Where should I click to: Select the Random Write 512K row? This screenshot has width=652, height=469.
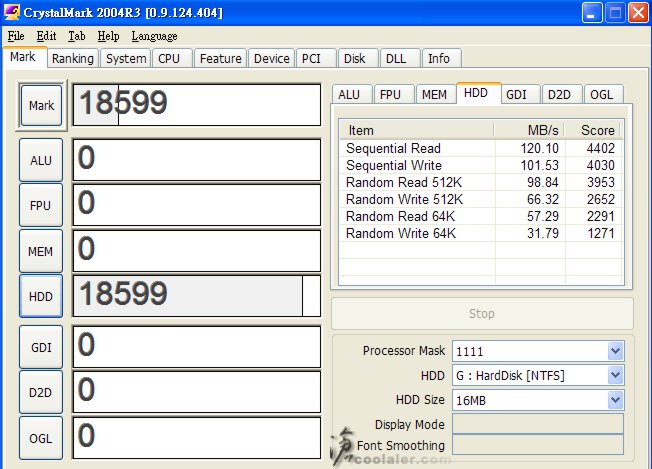tap(480, 199)
